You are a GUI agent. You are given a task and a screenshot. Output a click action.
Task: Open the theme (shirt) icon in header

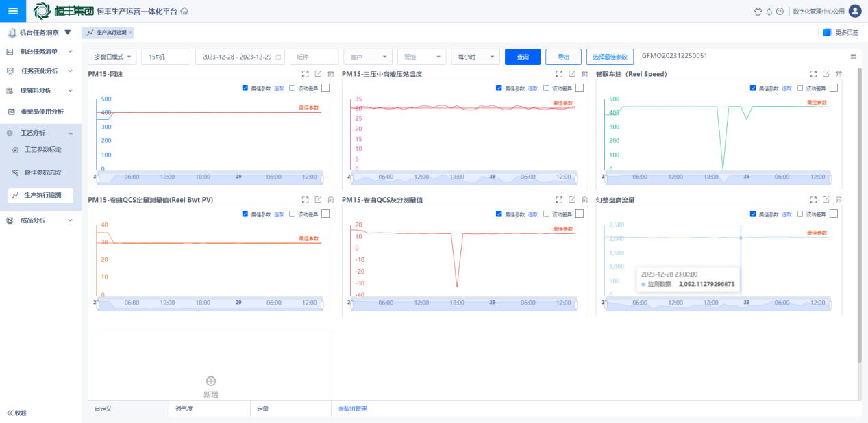(x=758, y=12)
